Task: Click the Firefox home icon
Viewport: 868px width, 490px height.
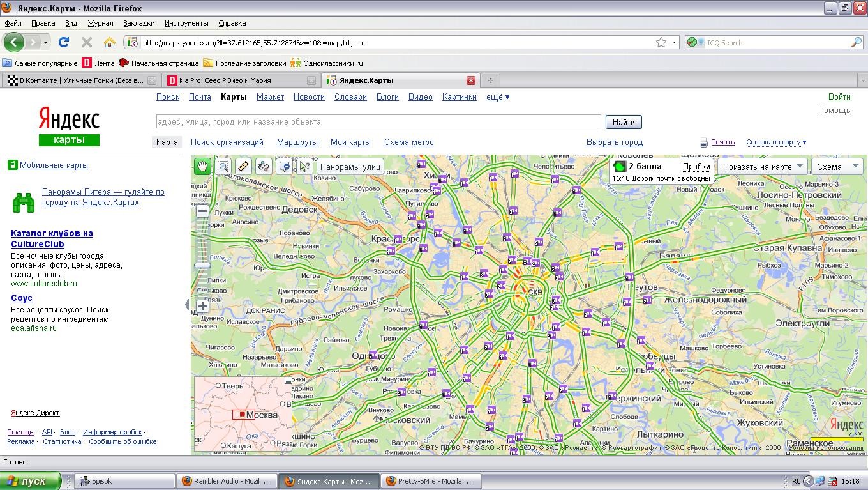Action: tap(110, 42)
